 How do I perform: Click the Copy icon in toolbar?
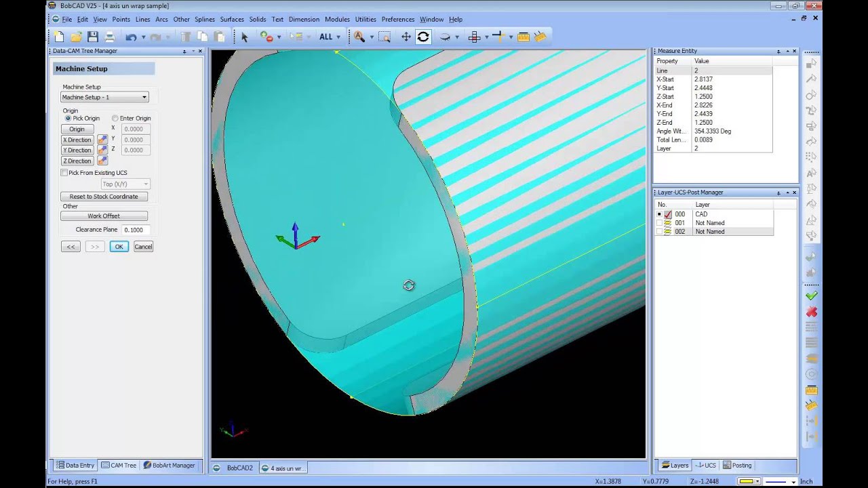[x=202, y=37]
